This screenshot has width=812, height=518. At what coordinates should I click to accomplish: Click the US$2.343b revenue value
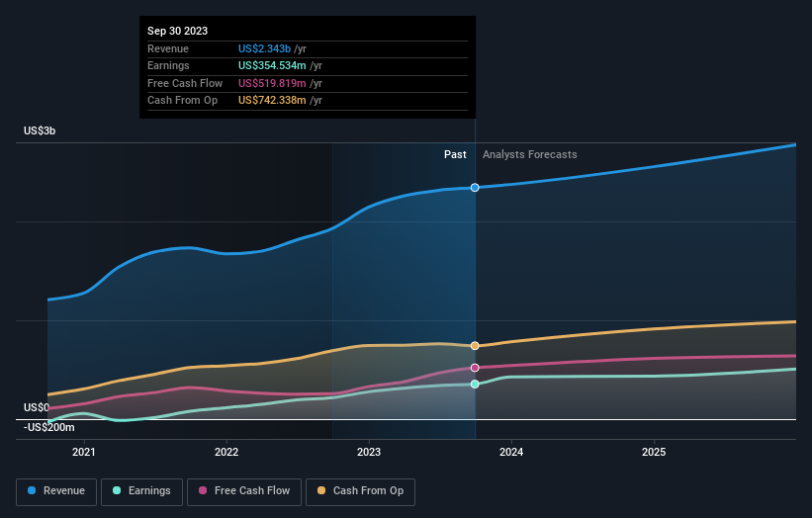(x=264, y=48)
